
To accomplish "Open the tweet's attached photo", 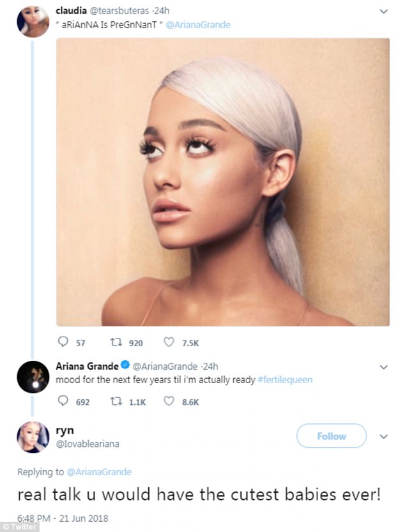I will coord(222,182).
